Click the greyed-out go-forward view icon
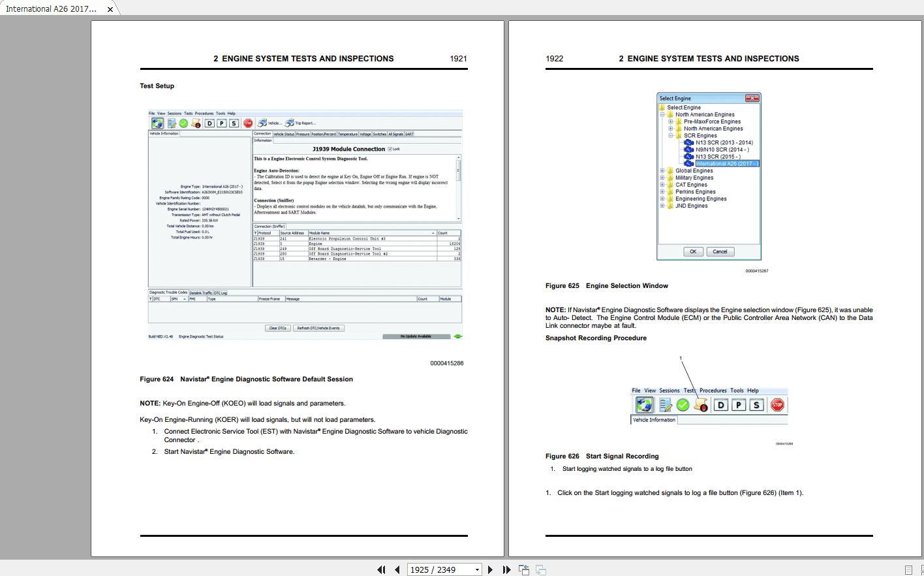The height and width of the screenshot is (576, 924). (x=541, y=569)
